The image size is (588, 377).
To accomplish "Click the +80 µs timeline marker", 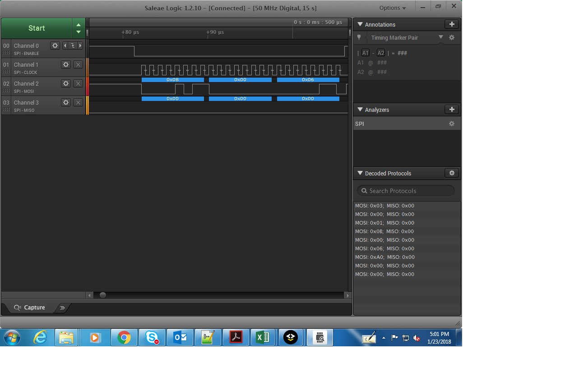I will pyautogui.click(x=130, y=32).
